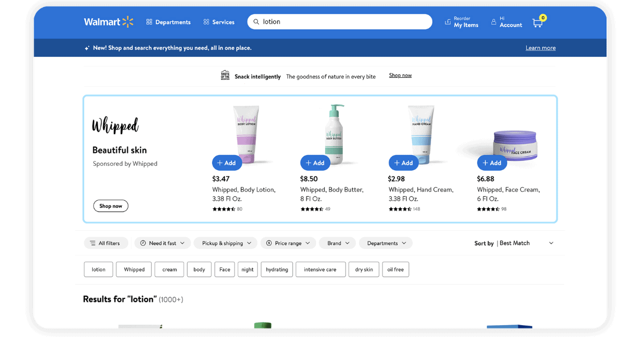
Task: Expand the Need it fast dropdown
Action: pos(163,243)
